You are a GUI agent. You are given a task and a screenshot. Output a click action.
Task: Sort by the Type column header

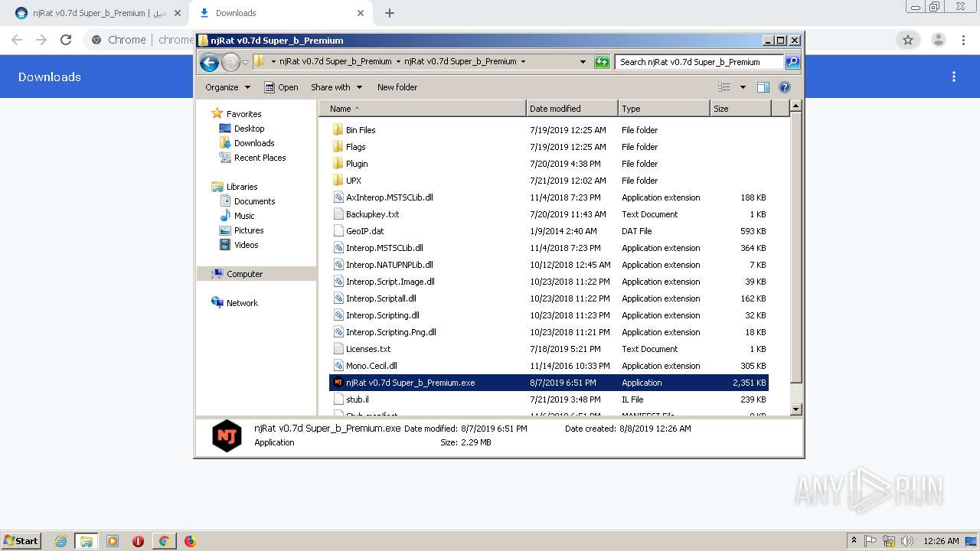[x=664, y=109]
